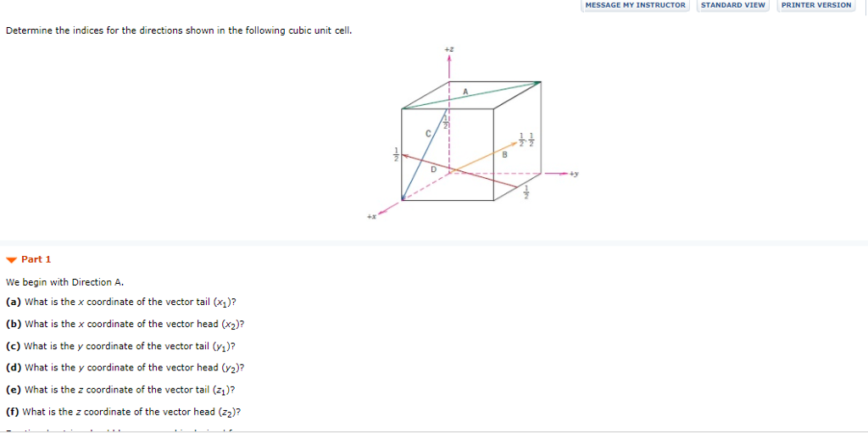Collapse the Part 1 section triangle
The width and height of the screenshot is (868, 433).
click(x=11, y=259)
